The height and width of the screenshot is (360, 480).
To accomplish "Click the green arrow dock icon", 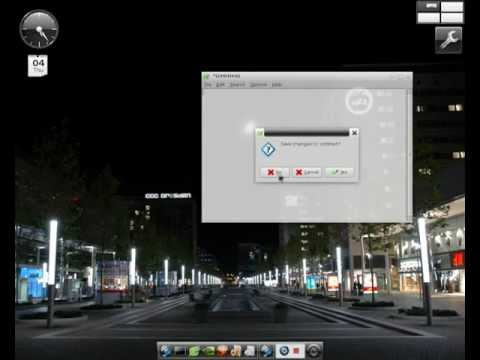I will click(208, 351).
